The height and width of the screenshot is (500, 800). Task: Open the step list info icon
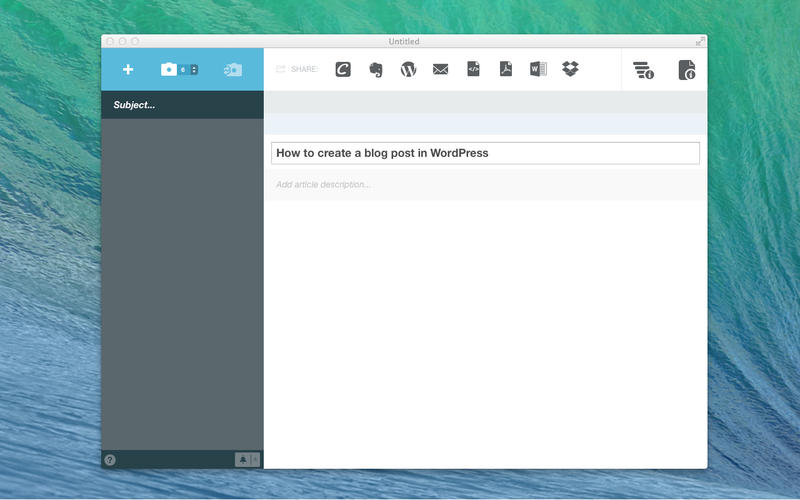tap(643, 70)
